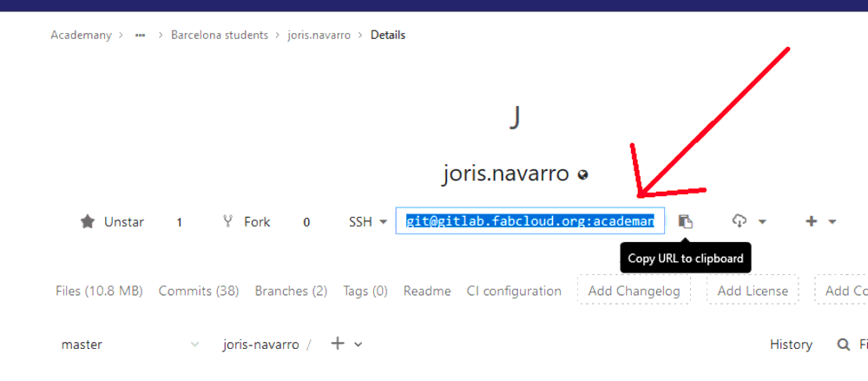This screenshot has width=868, height=381.
Task: Expand the collapsed breadcrumb ellipsis
Action: click(141, 35)
